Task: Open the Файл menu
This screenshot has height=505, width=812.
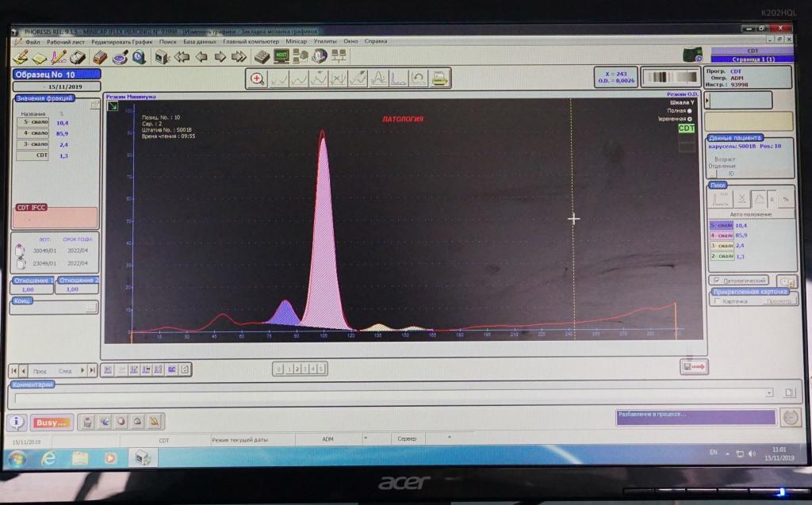Action: 33,41
